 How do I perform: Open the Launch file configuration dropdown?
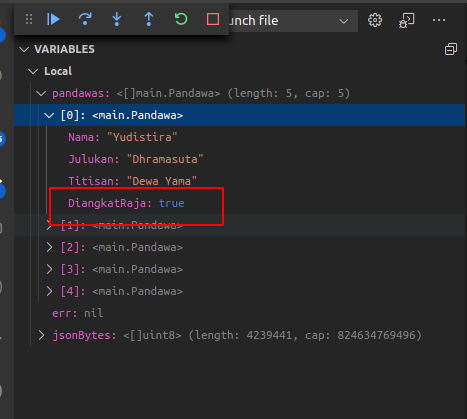(293, 21)
